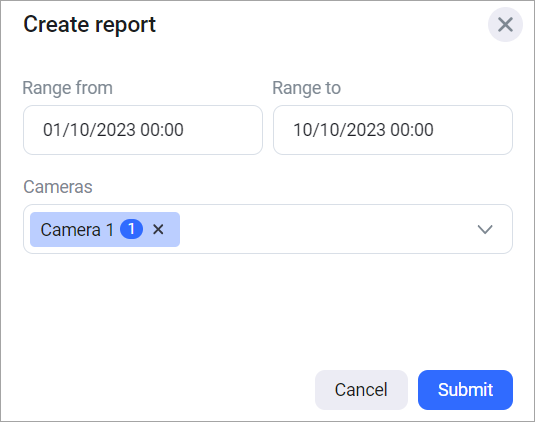
Task: Select the Camera 1 chip
Action: click(105, 229)
